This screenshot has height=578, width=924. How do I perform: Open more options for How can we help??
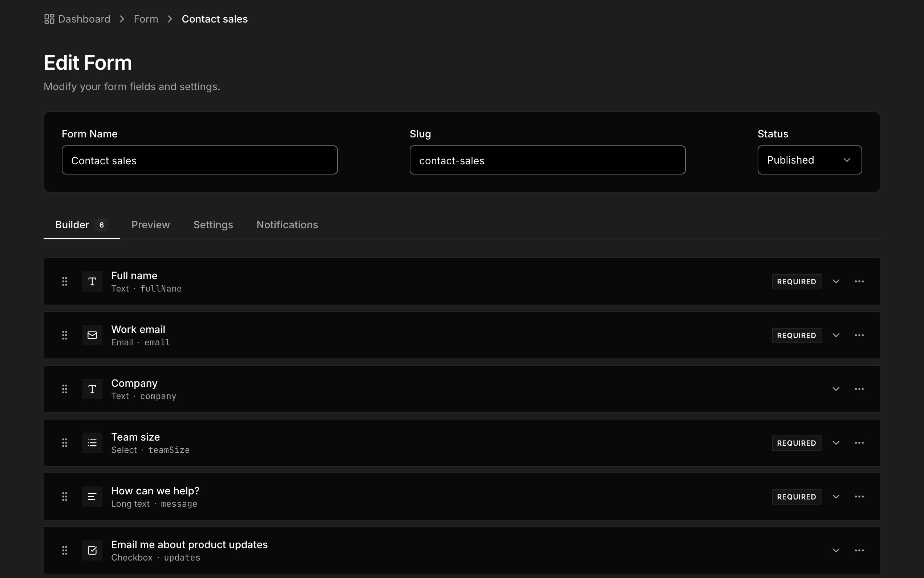tap(859, 497)
